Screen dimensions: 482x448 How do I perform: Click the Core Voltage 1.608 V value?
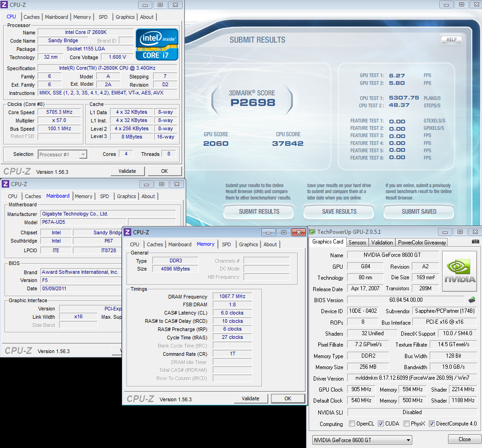click(x=117, y=57)
